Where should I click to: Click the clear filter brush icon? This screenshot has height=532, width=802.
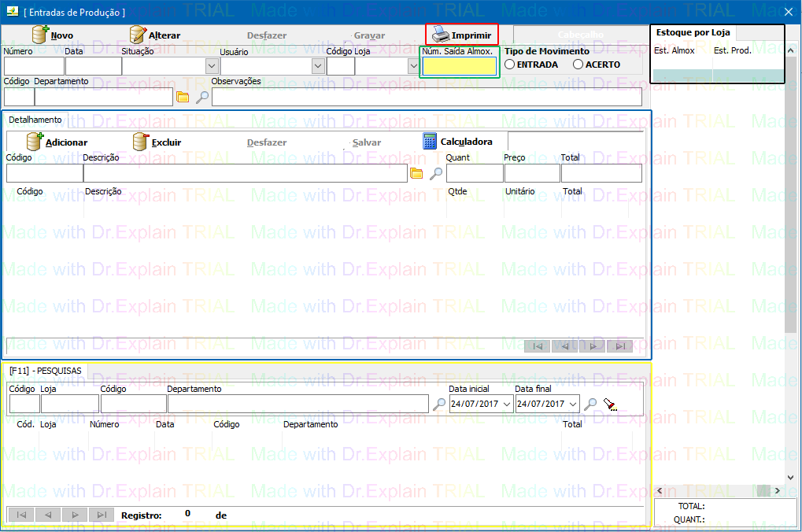click(611, 405)
